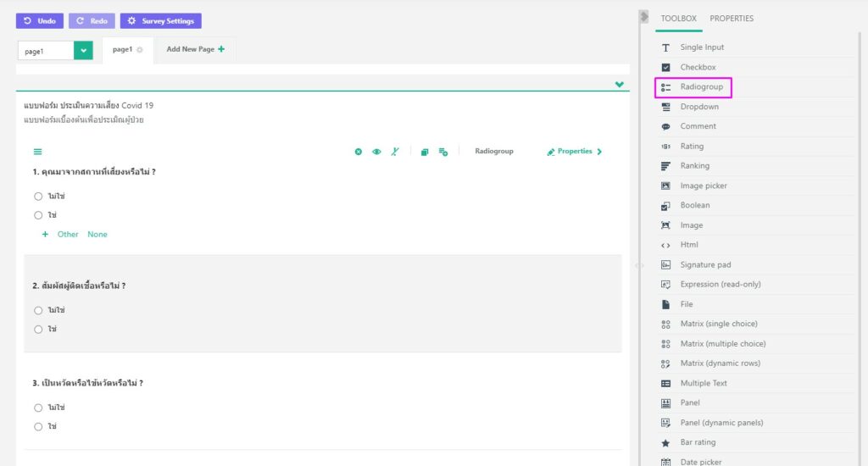This screenshot has height=466, width=868.
Task: Toggle question 1 visibility with eye icon
Action: pyautogui.click(x=376, y=152)
